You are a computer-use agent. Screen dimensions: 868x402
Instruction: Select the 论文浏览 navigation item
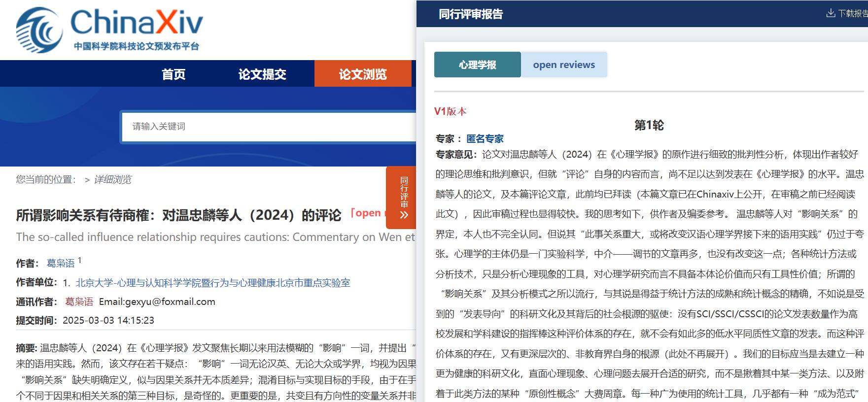click(x=363, y=74)
